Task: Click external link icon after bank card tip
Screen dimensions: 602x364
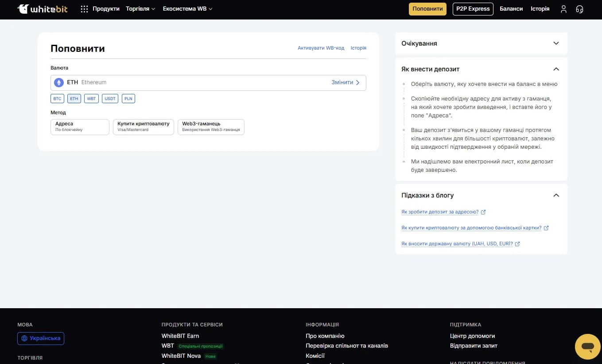Action: (546, 228)
